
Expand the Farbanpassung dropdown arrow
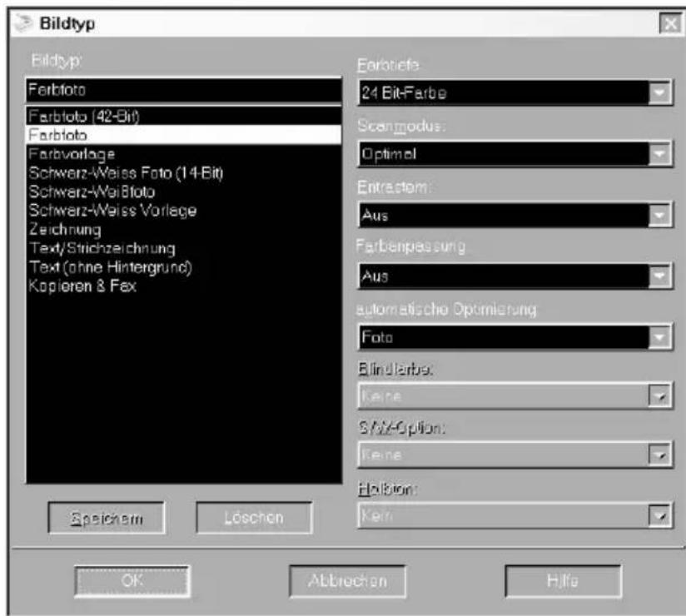[x=659, y=276]
